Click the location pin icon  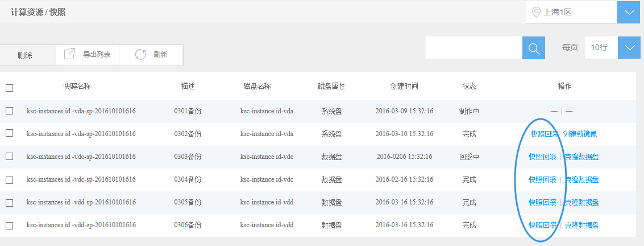click(x=535, y=13)
